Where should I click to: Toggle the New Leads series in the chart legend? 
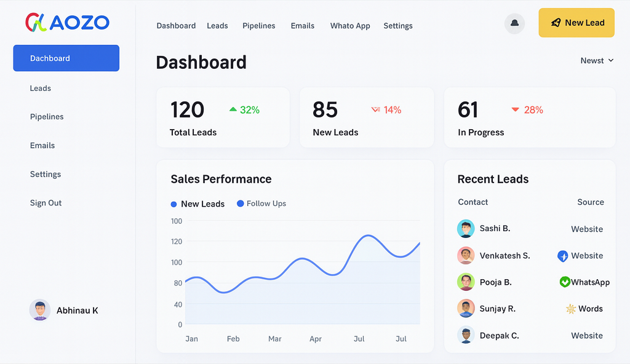click(197, 204)
